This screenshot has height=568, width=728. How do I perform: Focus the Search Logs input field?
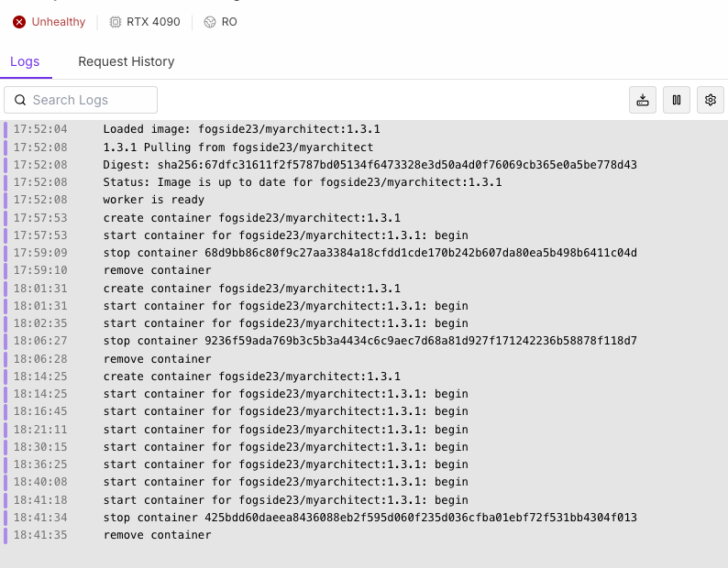pos(90,100)
